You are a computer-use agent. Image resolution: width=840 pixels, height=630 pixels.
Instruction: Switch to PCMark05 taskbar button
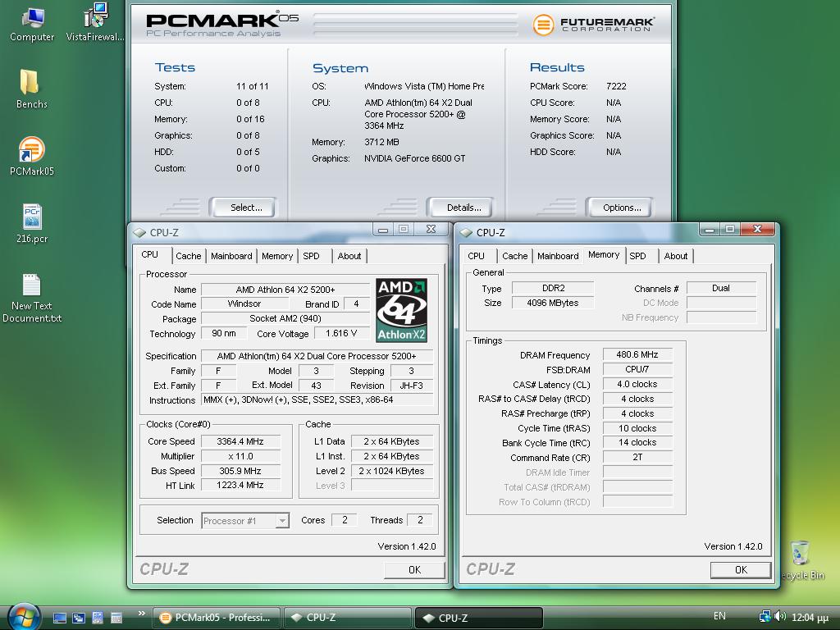[x=217, y=618]
